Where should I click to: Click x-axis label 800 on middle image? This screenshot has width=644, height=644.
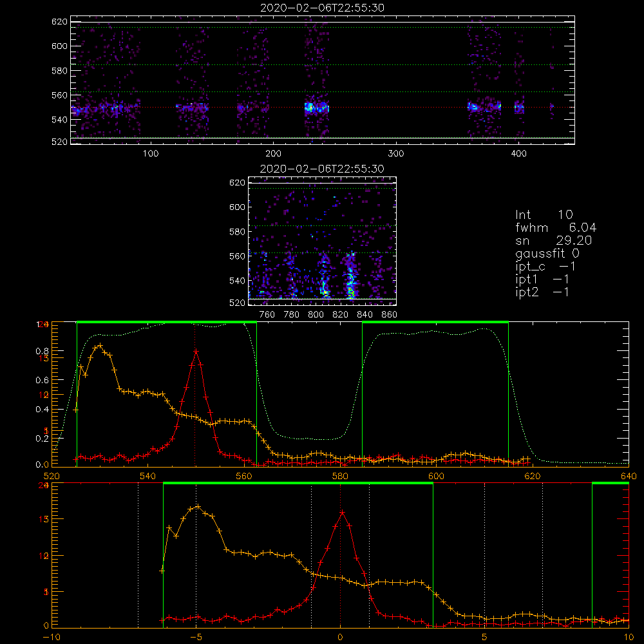click(x=316, y=315)
